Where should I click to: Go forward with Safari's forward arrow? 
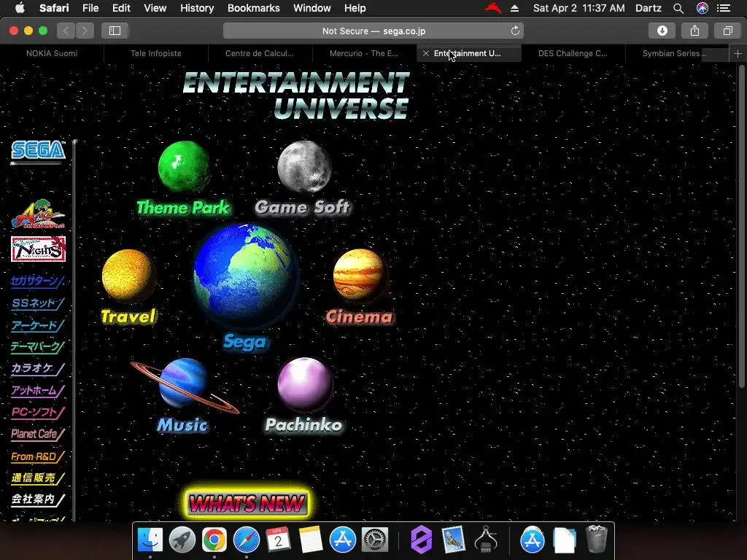[85, 31]
